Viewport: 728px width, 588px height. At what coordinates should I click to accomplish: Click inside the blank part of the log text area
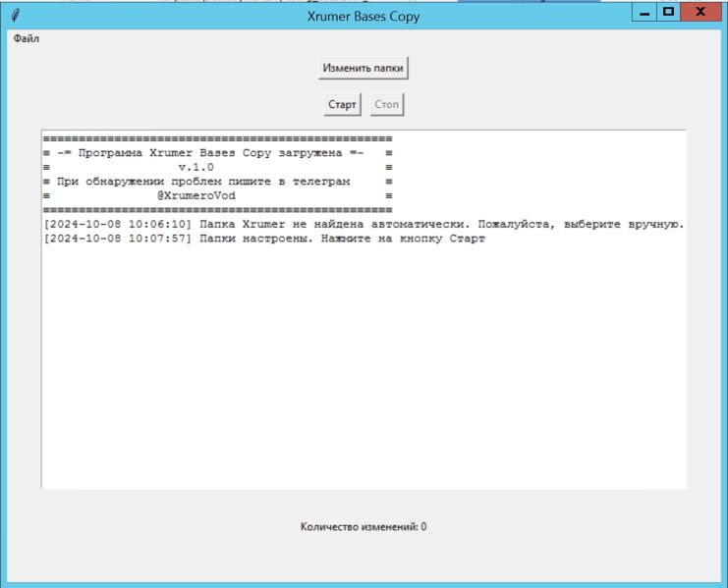[x=364, y=366]
